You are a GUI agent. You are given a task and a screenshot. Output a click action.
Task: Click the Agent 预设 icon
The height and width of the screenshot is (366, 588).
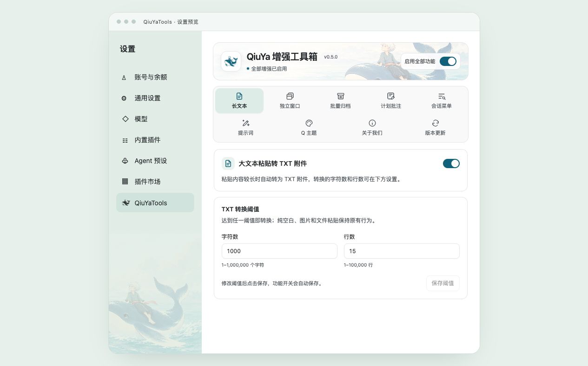coord(125,161)
